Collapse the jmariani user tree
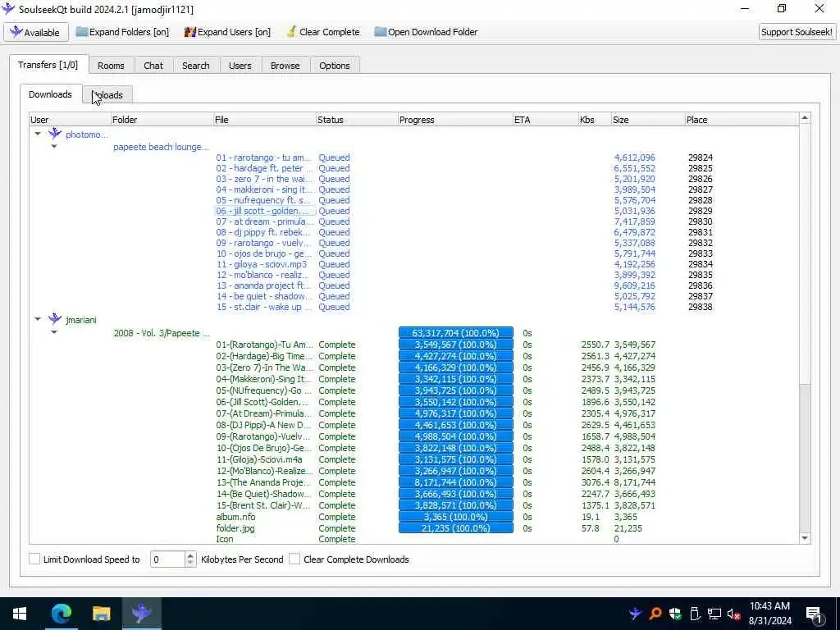The height and width of the screenshot is (630, 840). (x=38, y=319)
